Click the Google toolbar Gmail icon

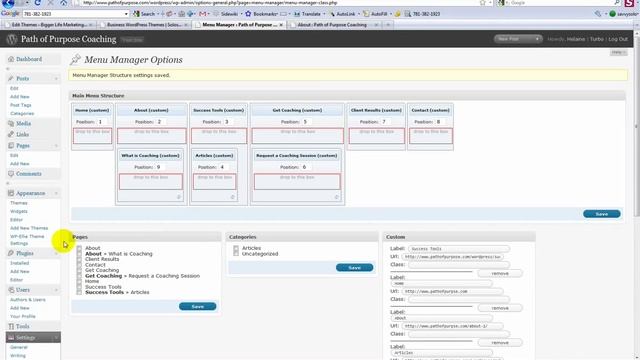202,14
